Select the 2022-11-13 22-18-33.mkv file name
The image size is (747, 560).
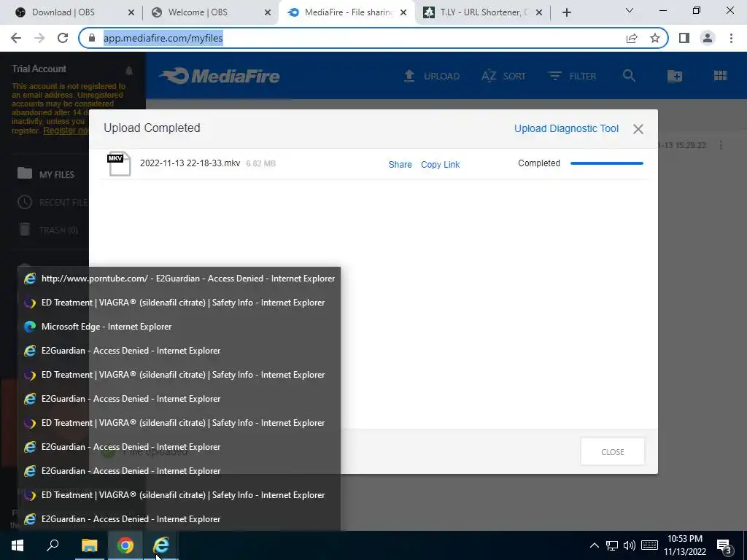click(190, 163)
